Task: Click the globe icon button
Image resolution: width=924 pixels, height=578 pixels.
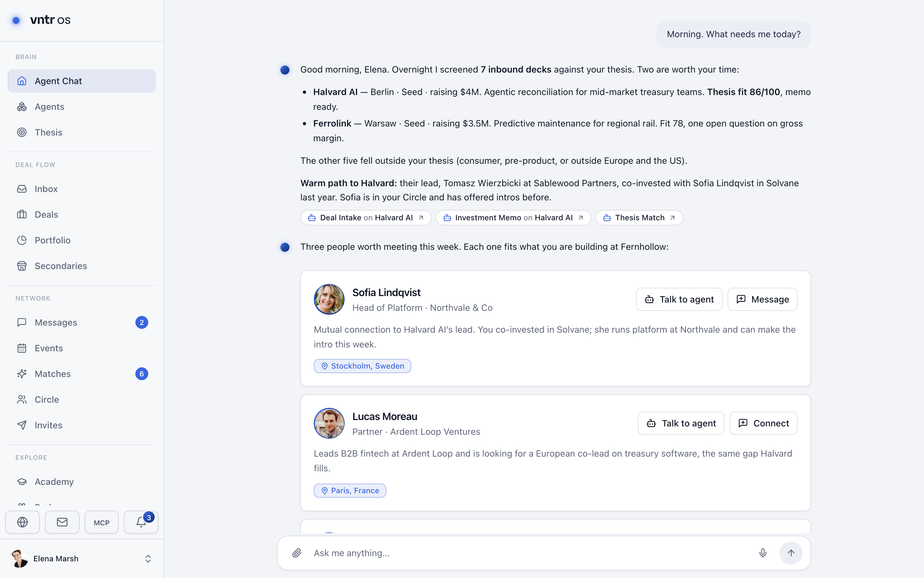Action: (22, 522)
